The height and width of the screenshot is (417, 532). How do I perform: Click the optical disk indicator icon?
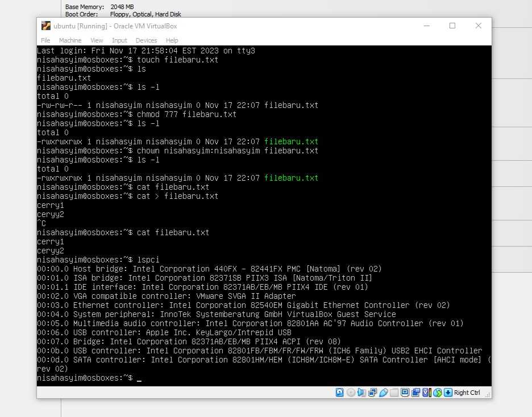coord(351,393)
